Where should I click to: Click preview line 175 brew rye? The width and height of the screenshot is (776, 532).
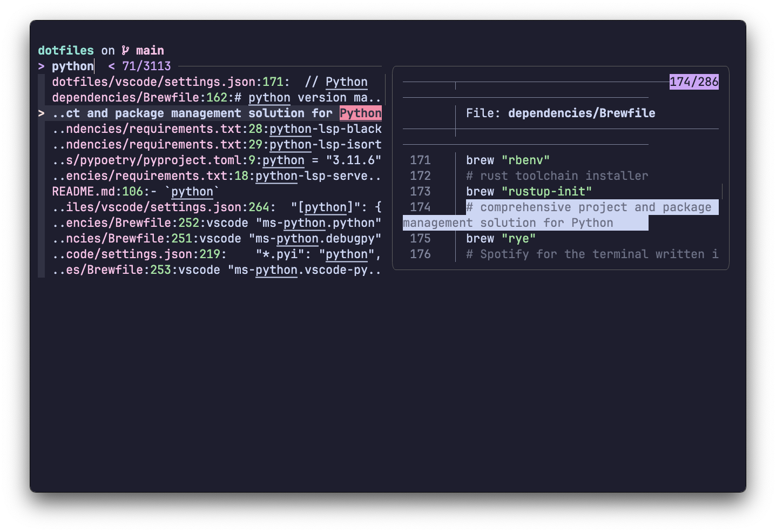coord(501,238)
